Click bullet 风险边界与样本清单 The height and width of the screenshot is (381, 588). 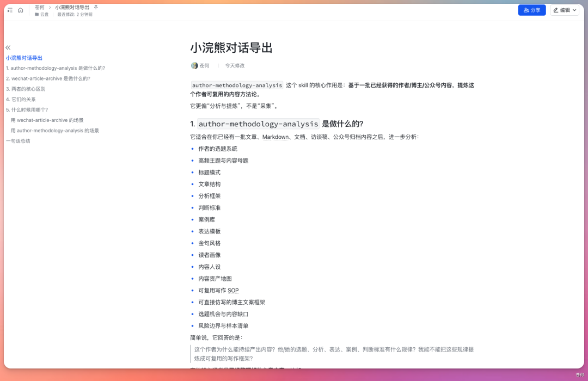[x=224, y=326]
